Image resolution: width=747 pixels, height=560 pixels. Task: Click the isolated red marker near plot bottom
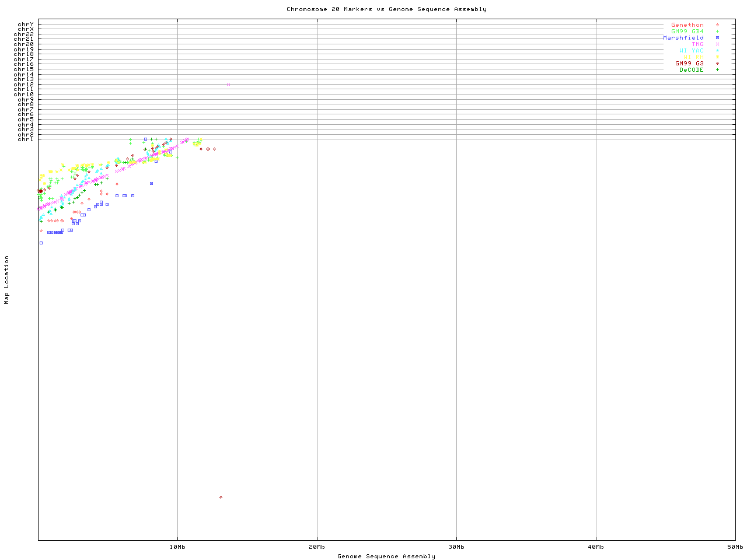tap(221, 498)
